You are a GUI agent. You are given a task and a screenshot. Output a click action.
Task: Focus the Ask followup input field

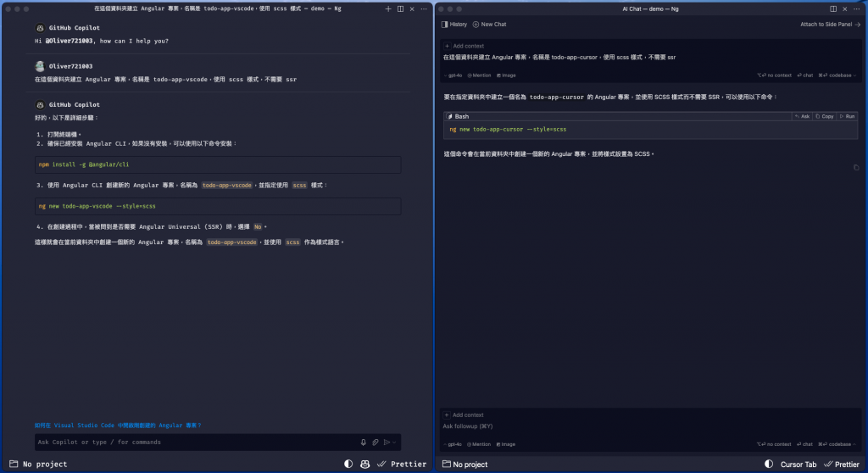[x=650, y=426]
